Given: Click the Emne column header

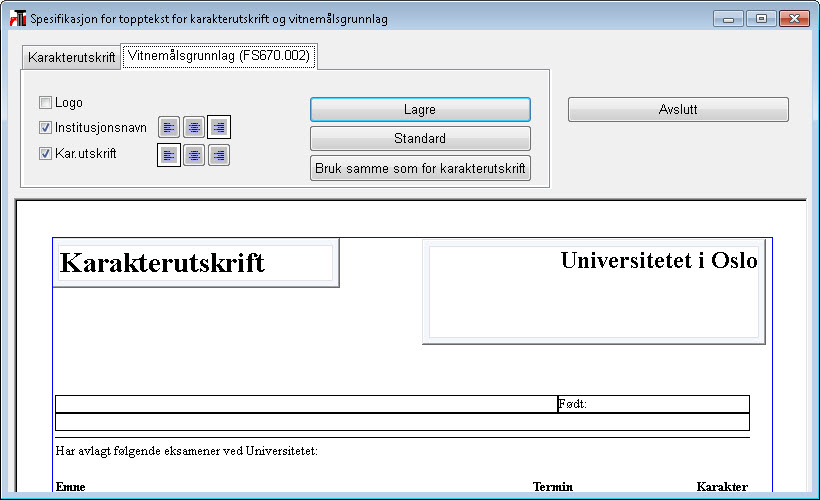Looking at the screenshot, I should (x=71, y=486).
